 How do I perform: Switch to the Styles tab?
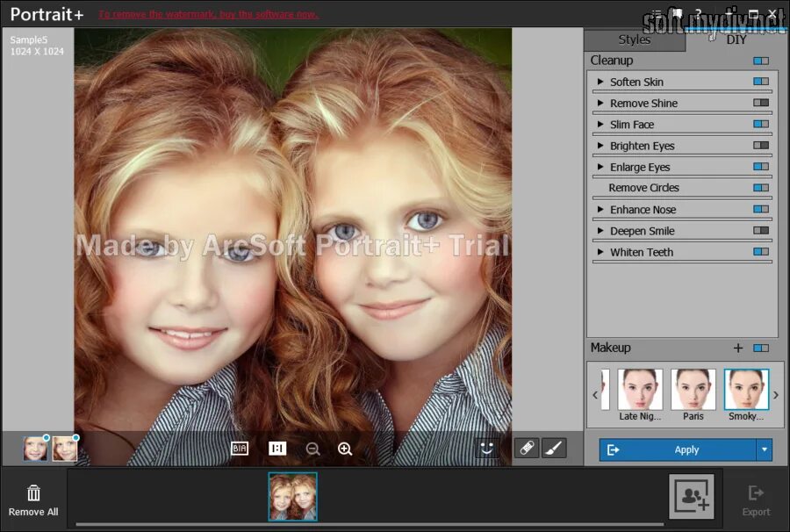pyautogui.click(x=635, y=40)
